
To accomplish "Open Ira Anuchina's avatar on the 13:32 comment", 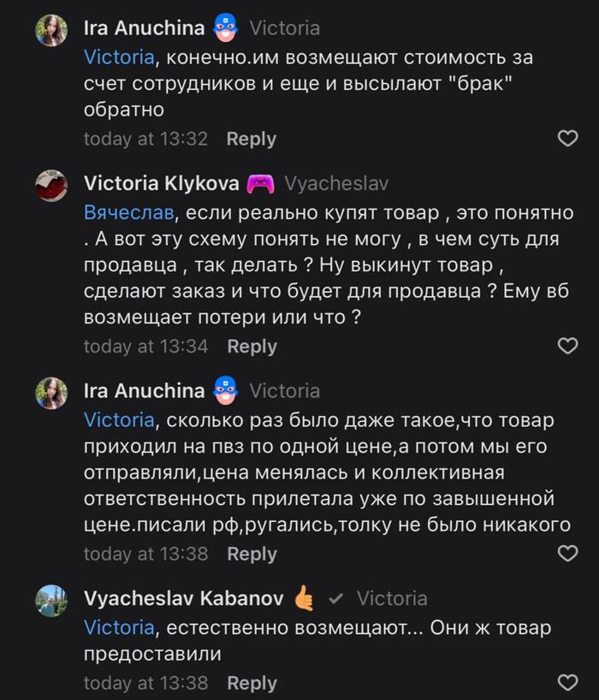I will pyautogui.click(x=51, y=31).
